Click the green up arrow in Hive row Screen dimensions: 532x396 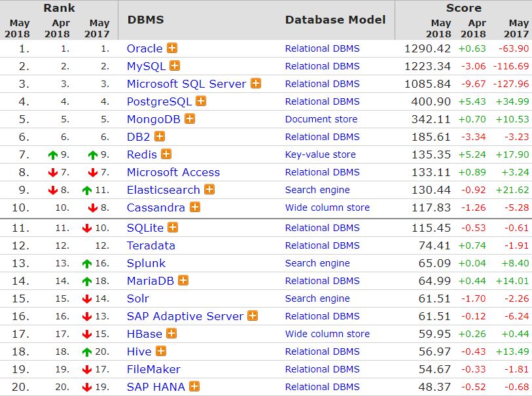(x=87, y=351)
